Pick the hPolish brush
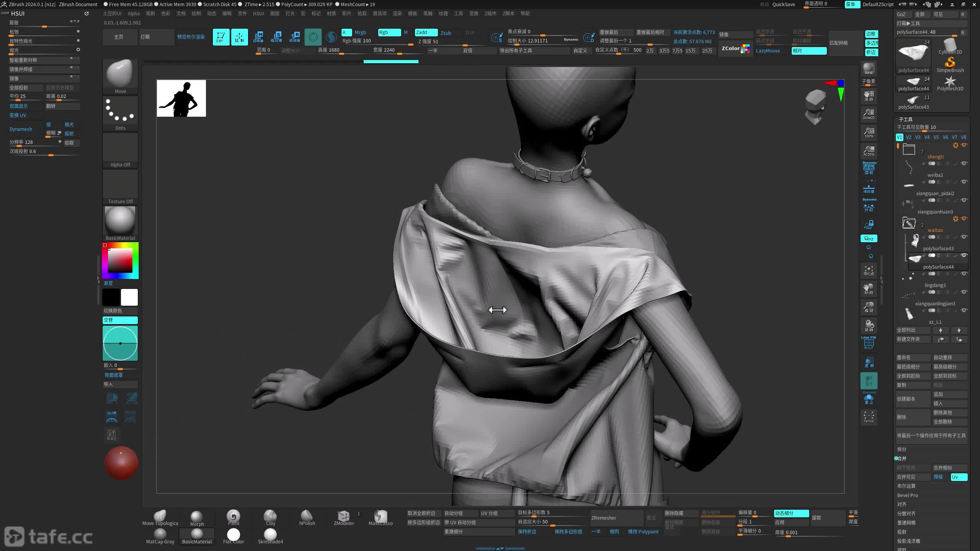980x551 pixels. 307,517
